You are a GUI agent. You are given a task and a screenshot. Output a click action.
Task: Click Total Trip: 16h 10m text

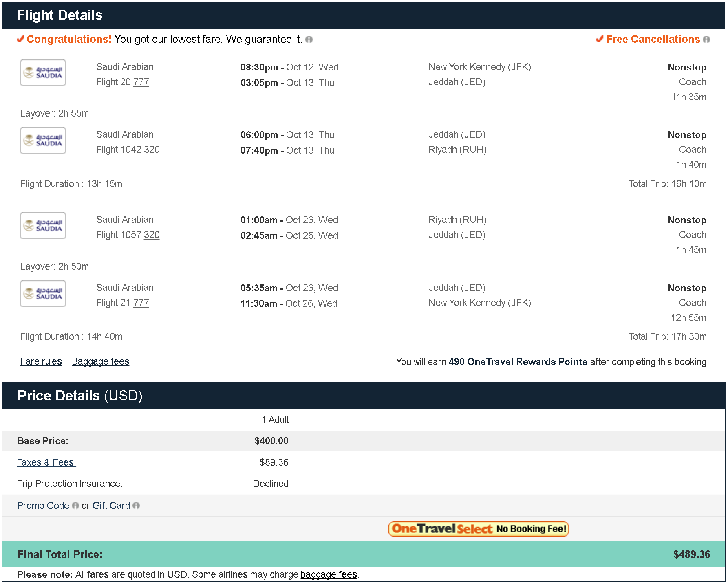tap(668, 184)
